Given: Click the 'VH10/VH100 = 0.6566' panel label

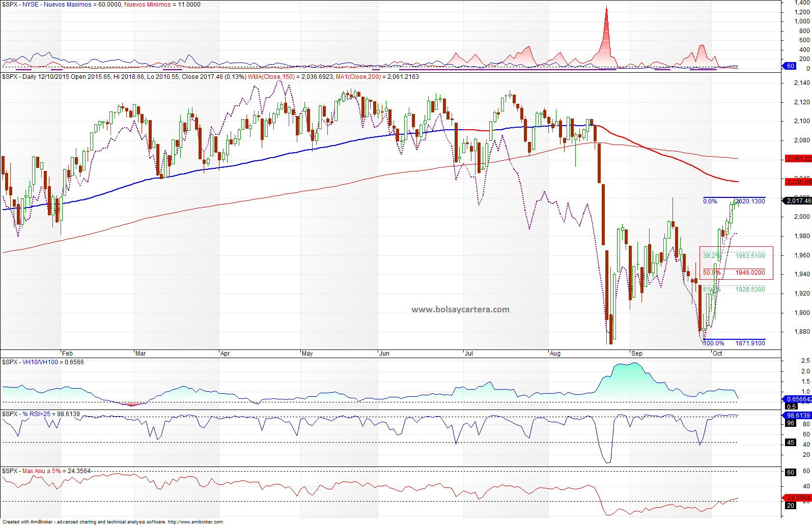Looking at the screenshot, I should pyautogui.click(x=53, y=362).
